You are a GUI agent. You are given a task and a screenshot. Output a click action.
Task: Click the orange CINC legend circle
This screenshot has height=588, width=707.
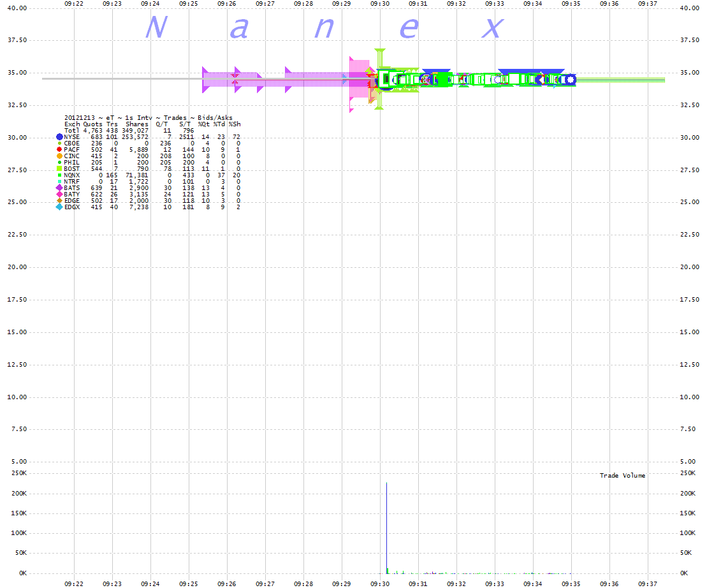(x=59, y=156)
